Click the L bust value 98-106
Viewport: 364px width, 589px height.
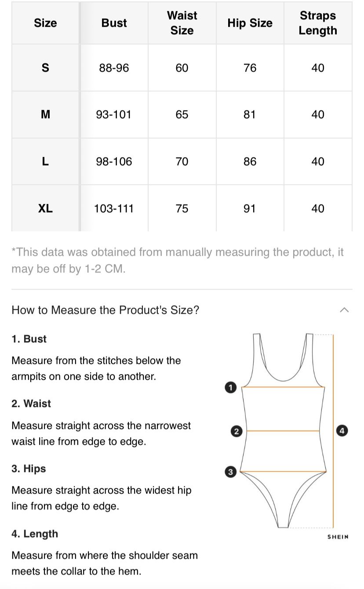point(114,162)
